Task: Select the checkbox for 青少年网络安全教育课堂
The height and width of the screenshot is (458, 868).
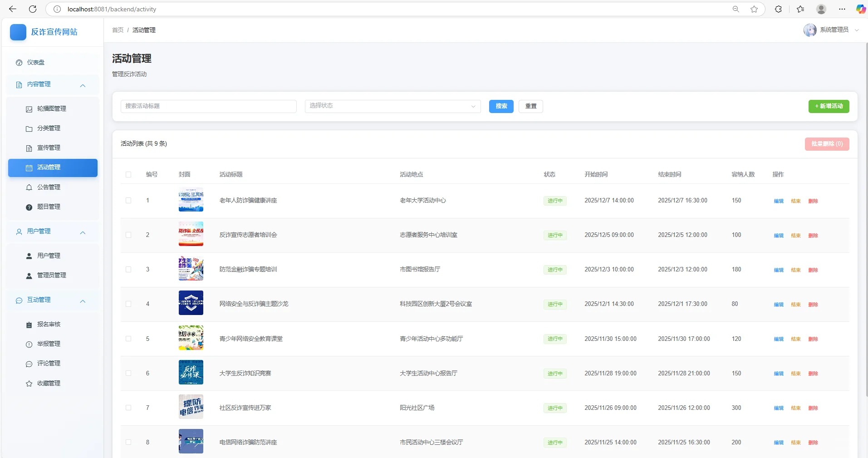Action: click(128, 339)
